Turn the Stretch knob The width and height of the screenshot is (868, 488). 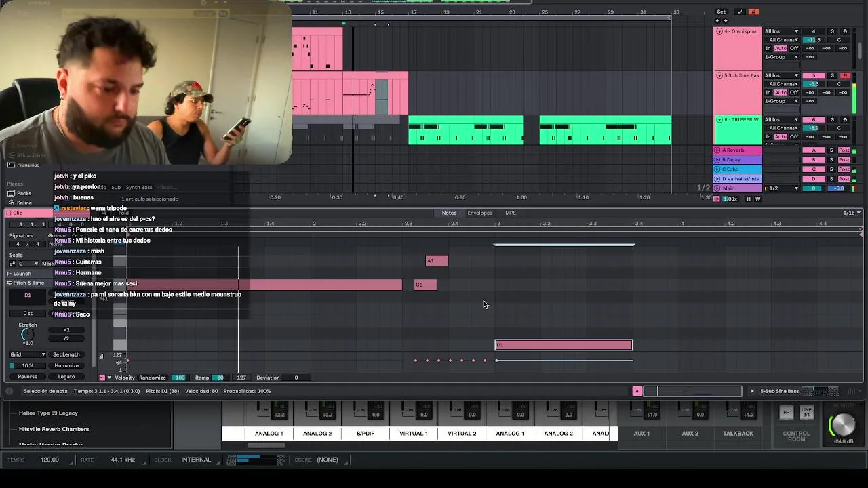pyautogui.click(x=27, y=334)
